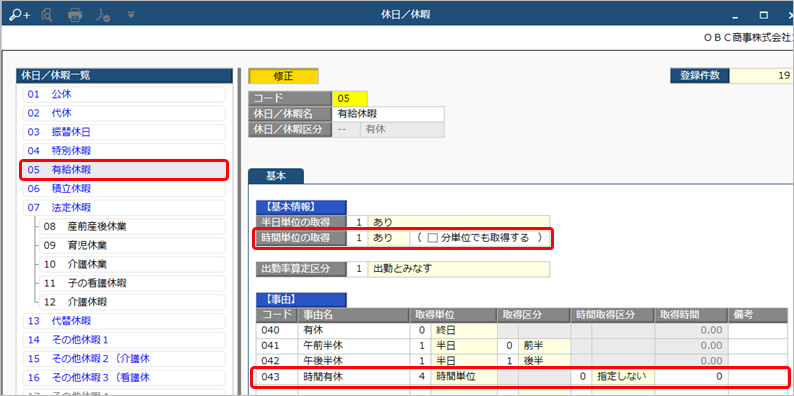Select 04 特別休暇 in the list
The image size is (794, 396).
[x=123, y=151]
